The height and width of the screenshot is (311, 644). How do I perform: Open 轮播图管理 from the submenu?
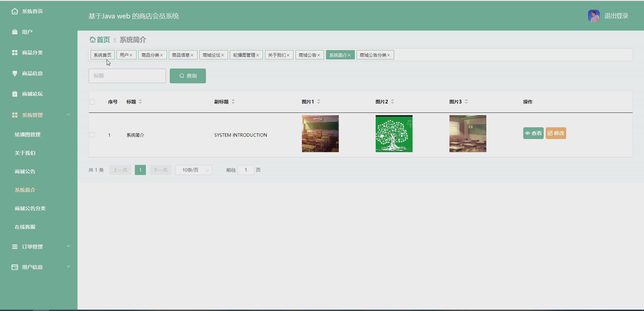[28, 134]
